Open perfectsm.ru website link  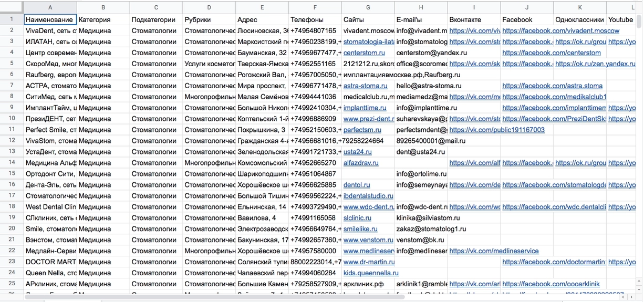[x=362, y=130]
